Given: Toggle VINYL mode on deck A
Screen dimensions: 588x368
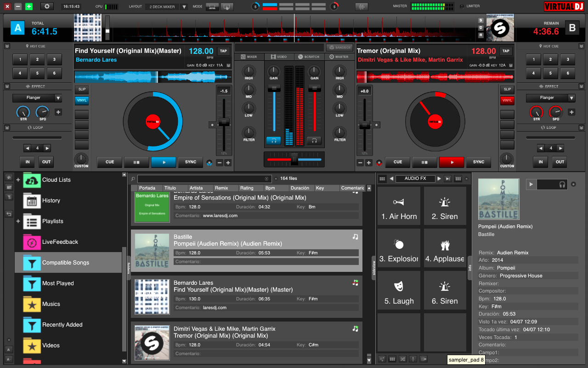Looking at the screenshot, I should click(82, 100).
